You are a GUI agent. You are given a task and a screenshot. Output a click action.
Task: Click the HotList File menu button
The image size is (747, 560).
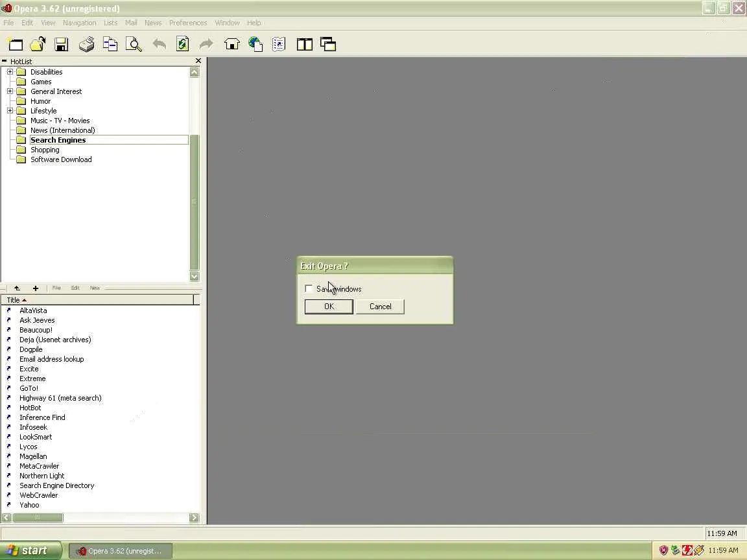click(x=56, y=288)
